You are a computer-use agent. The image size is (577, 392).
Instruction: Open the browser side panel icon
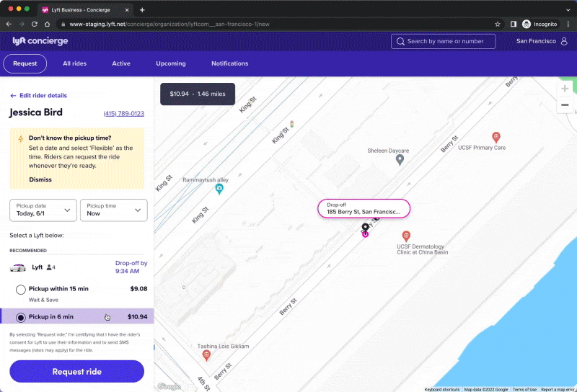514,24
